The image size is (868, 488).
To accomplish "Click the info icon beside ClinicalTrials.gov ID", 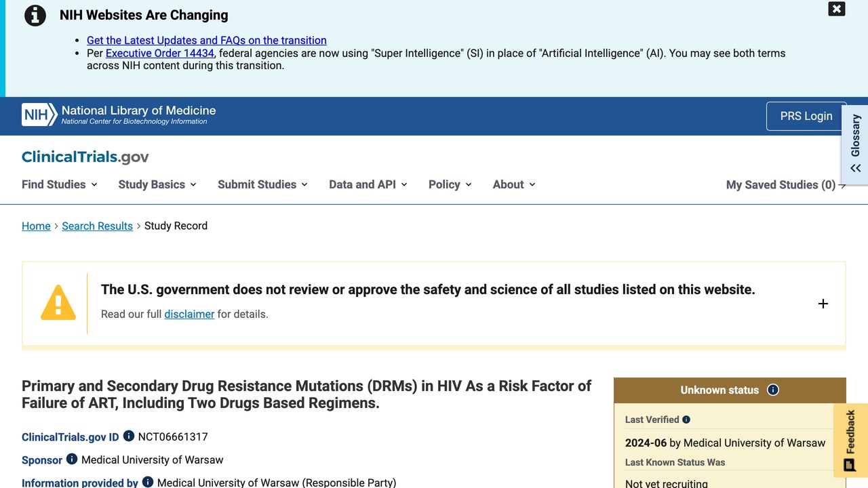I will [x=129, y=436].
